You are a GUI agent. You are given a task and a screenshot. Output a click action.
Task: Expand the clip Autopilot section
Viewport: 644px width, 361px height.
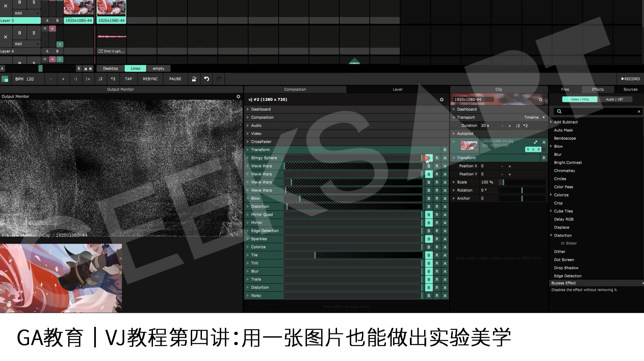(454, 134)
